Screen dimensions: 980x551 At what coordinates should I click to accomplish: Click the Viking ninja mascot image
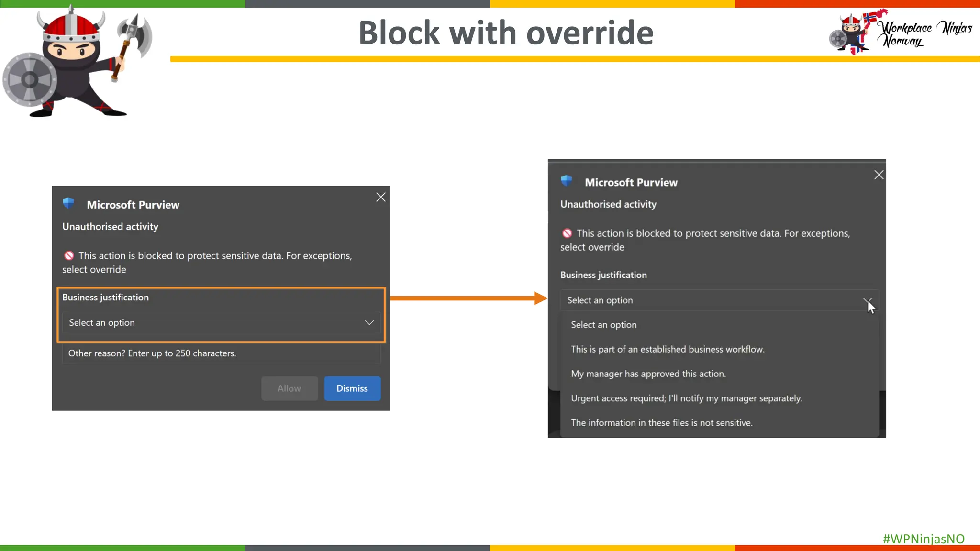point(77,62)
